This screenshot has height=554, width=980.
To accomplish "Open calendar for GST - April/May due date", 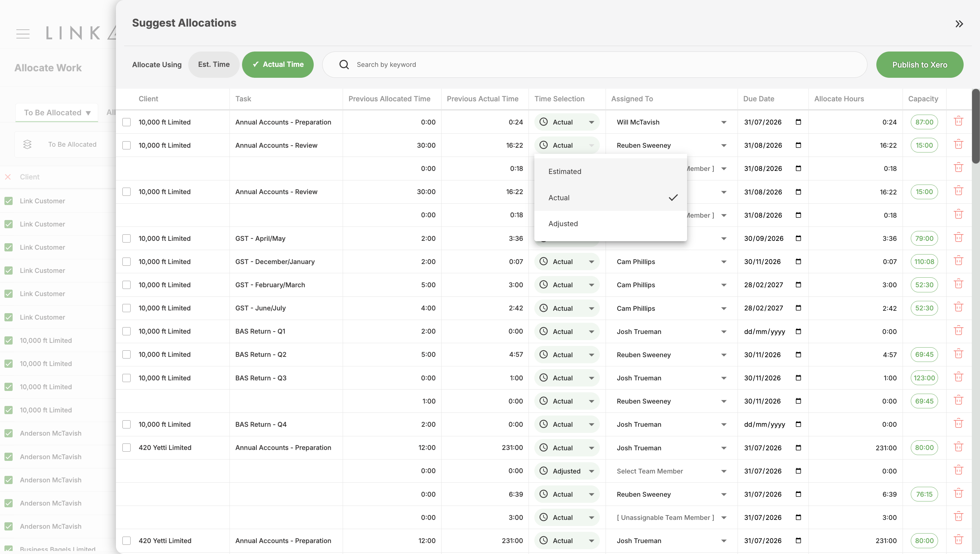I will [798, 238].
